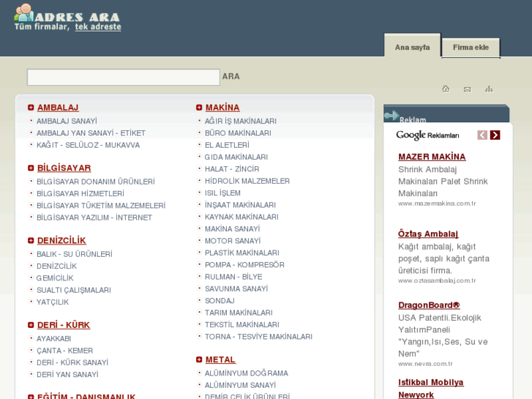Open the Öztaş Ambalaj ad link
The width and height of the screenshot is (532, 399).
point(428,234)
